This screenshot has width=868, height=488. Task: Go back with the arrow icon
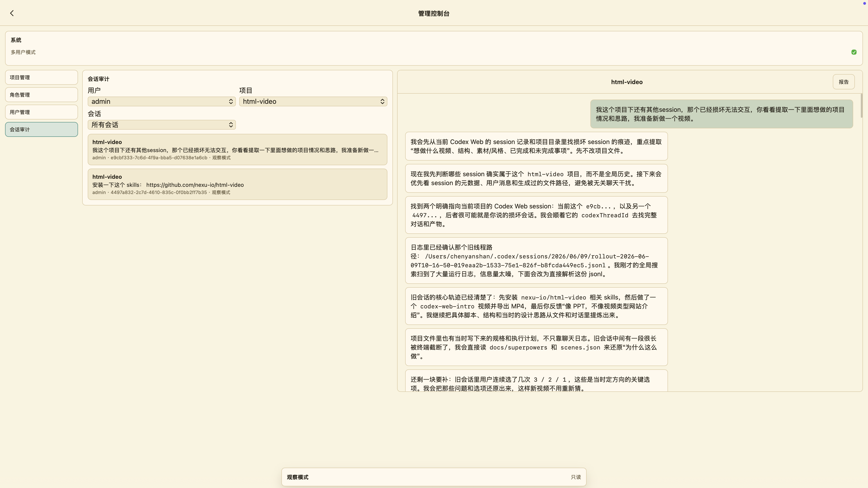12,13
